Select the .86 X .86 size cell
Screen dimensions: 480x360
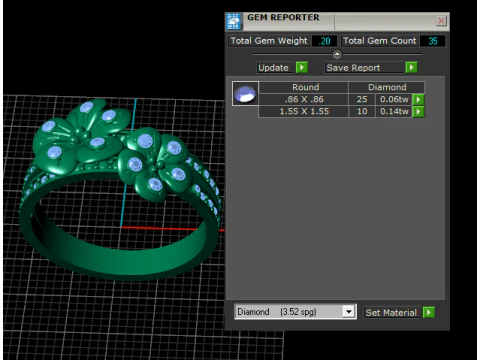[x=304, y=99]
